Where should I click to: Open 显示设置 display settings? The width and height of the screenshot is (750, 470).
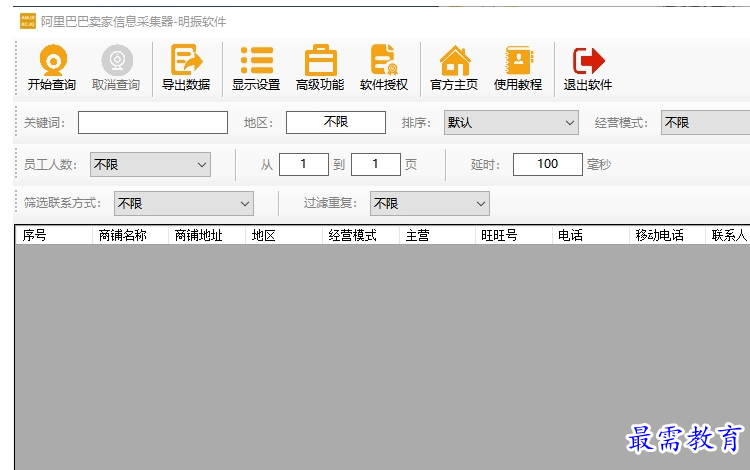point(256,68)
